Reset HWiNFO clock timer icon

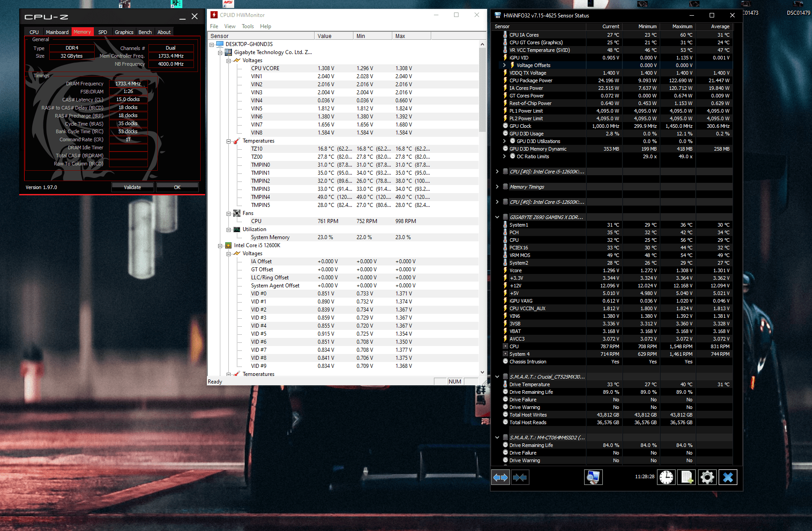point(666,477)
